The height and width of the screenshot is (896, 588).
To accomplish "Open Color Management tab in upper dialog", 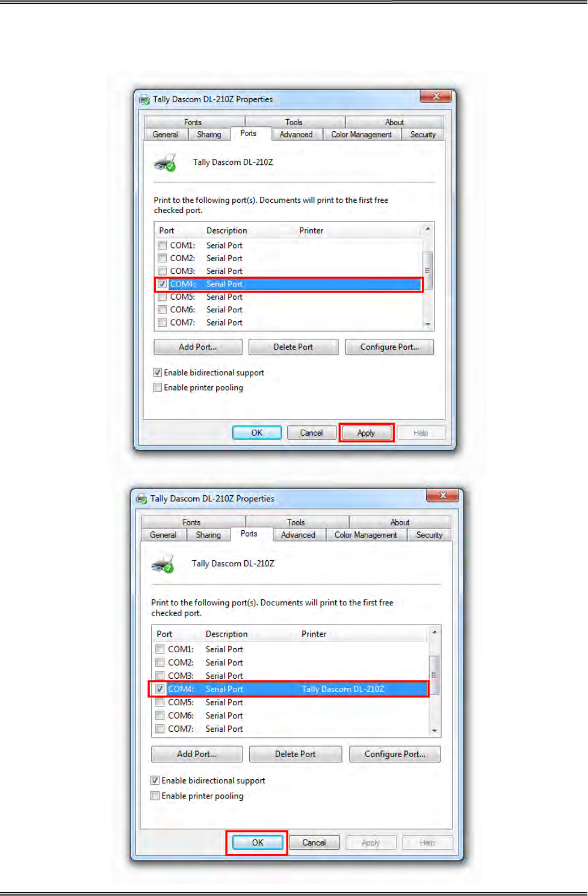I will [x=362, y=135].
